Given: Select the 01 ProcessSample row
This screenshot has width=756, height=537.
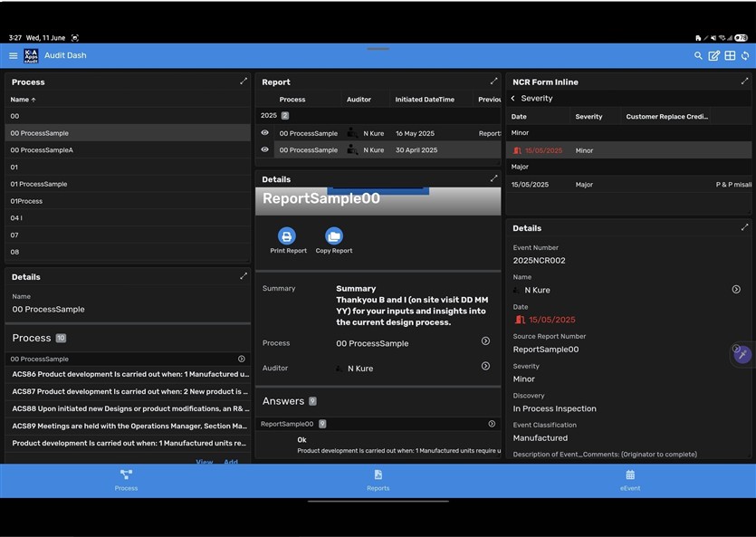Looking at the screenshot, I should coord(39,184).
